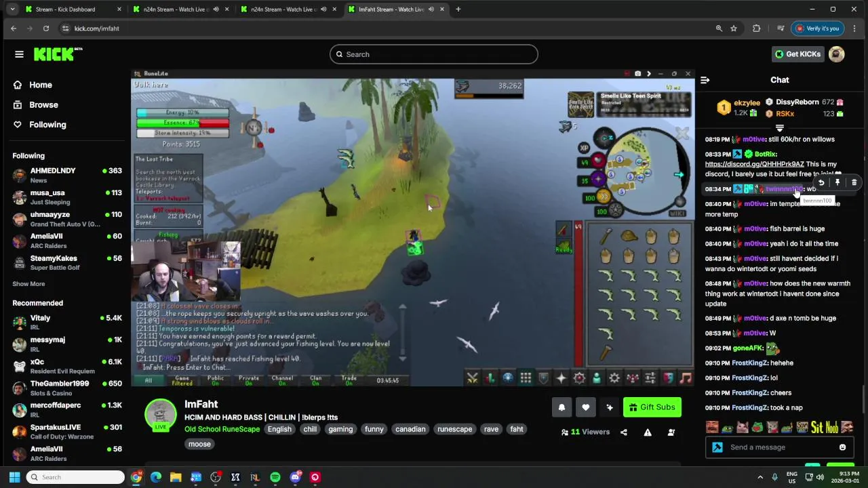Pin the hovered chat message
This screenshot has height=488, width=868.
point(837,182)
